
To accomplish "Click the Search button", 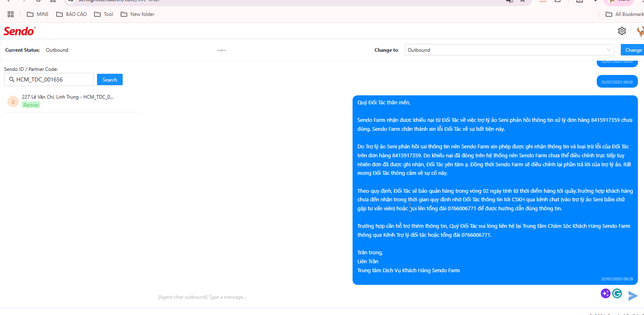I will pyautogui.click(x=110, y=79).
